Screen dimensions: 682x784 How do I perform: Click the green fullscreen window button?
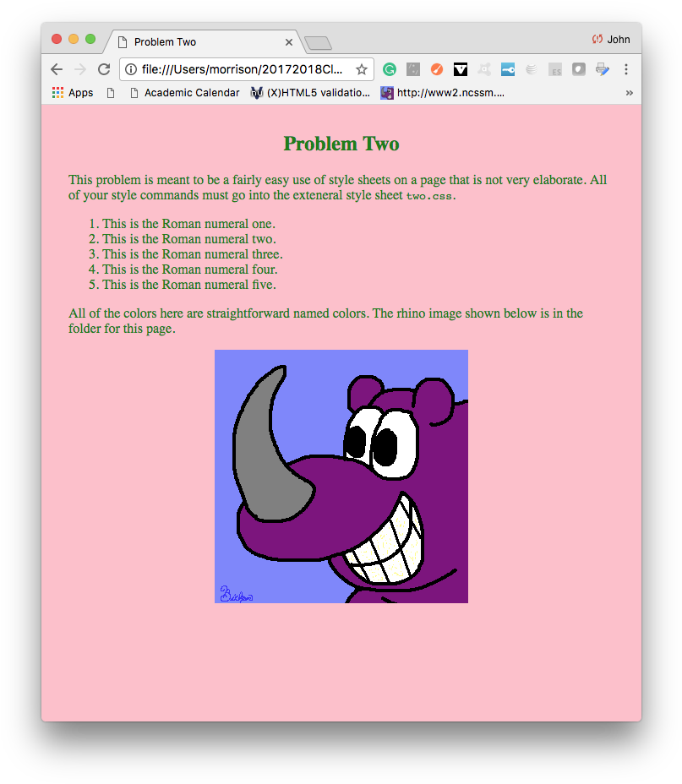click(x=90, y=39)
